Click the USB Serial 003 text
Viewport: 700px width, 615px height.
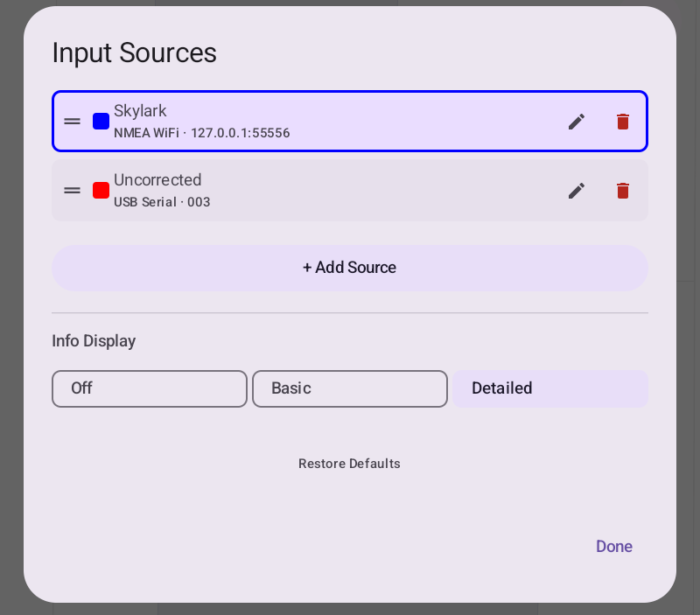pos(162,202)
